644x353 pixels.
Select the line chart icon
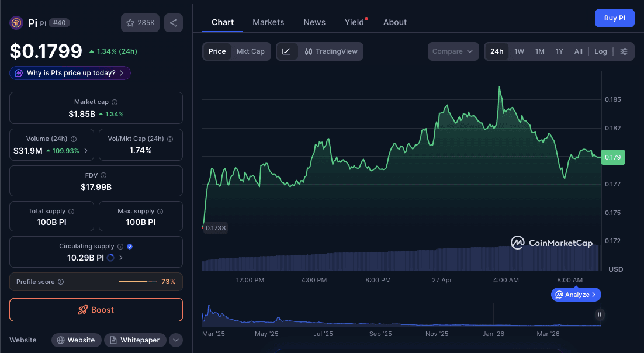click(286, 51)
